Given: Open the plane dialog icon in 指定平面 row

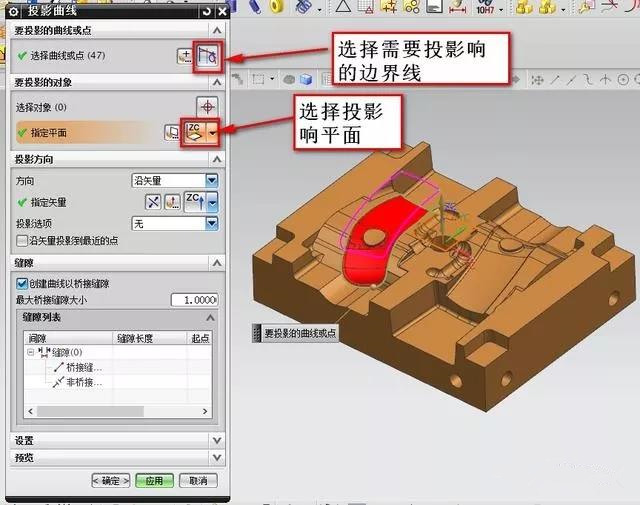Looking at the screenshot, I should tap(170, 132).
